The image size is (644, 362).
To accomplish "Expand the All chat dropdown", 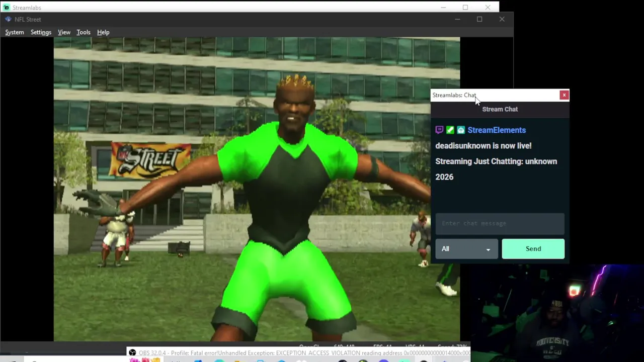I will pyautogui.click(x=466, y=249).
